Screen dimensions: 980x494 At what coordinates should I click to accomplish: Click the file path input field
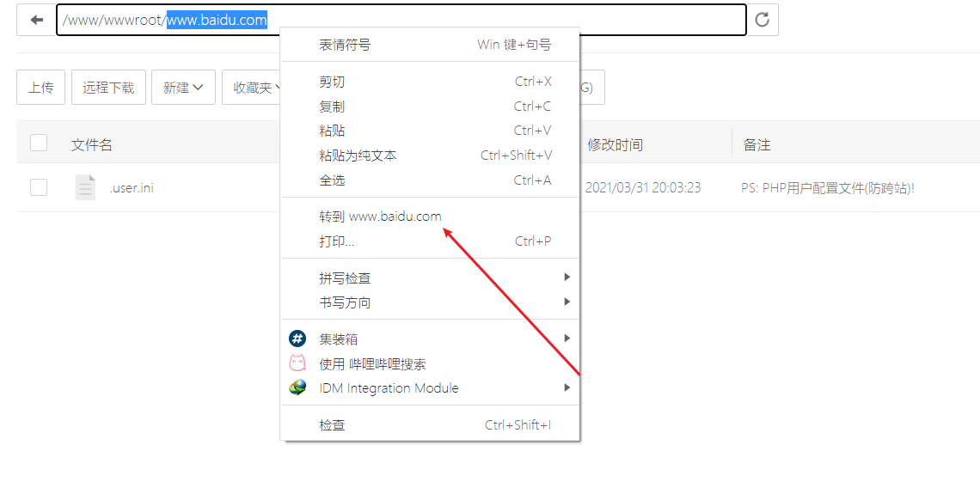pyautogui.click(x=401, y=20)
